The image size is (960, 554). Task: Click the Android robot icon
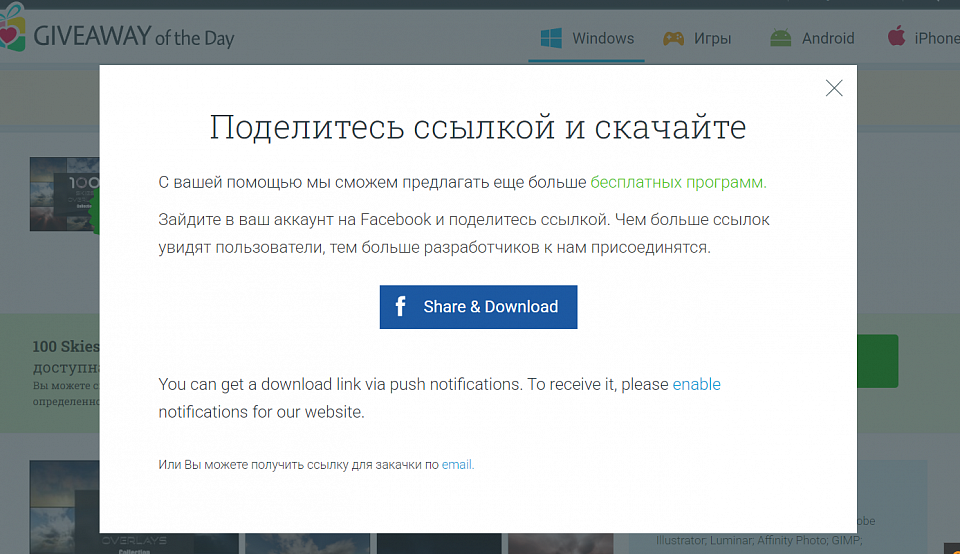tap(781, 38)
